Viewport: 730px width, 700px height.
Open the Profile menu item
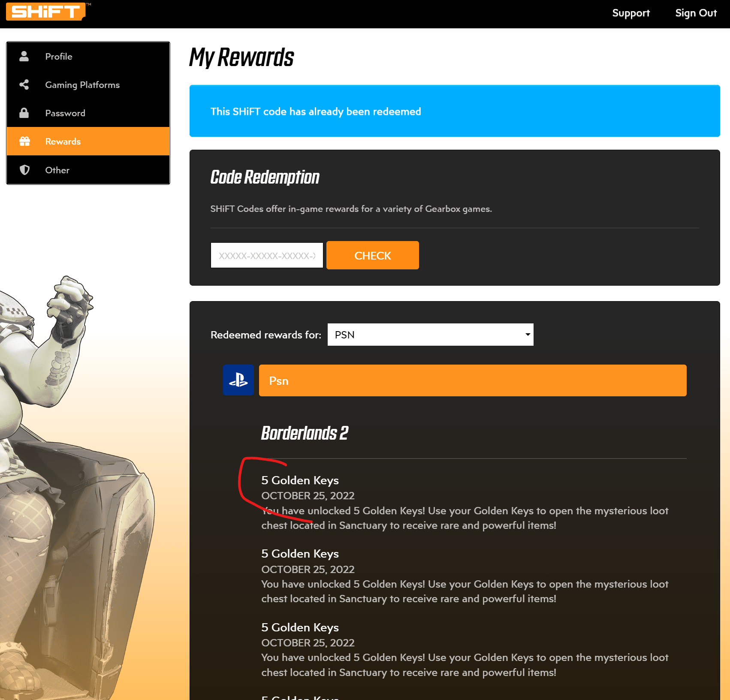[88, 56]
